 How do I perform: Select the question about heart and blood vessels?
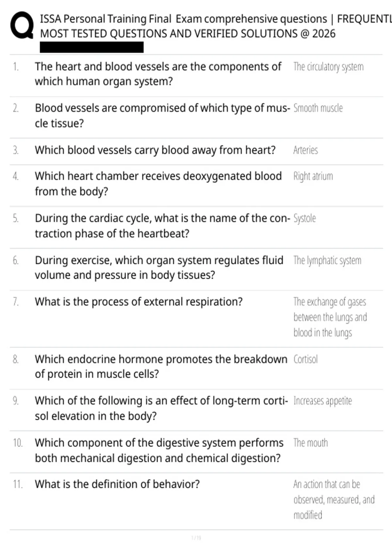point(158,74)
